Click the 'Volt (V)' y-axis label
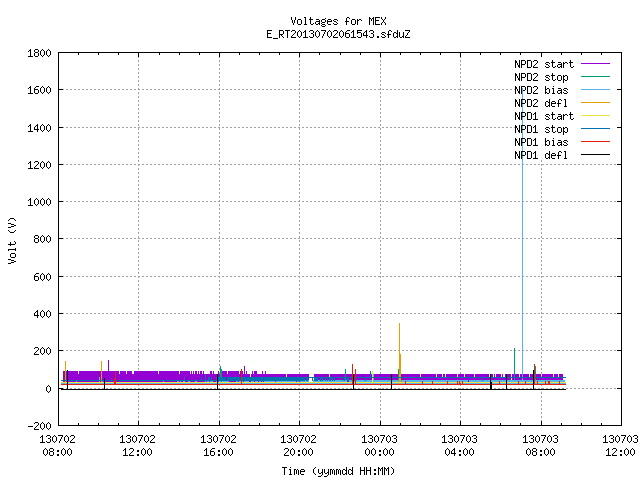640x480 pixels. [x=12, y=240]
